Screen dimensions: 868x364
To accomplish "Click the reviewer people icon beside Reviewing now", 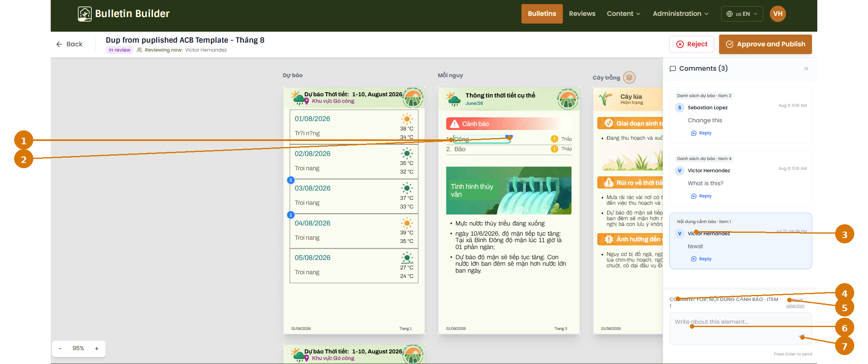I will pyautogui.click(x=140, y=50).
